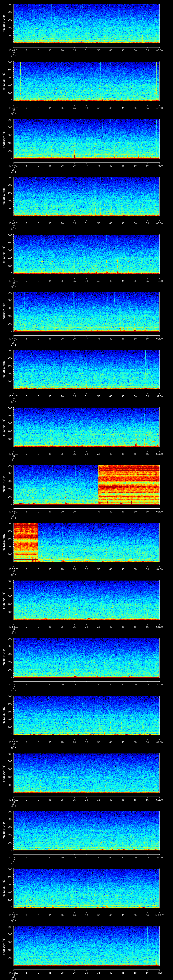Click the 13:54:00 start time label
Image resolution: width=173 pixels, height=980 pixels.
[13, 627]
